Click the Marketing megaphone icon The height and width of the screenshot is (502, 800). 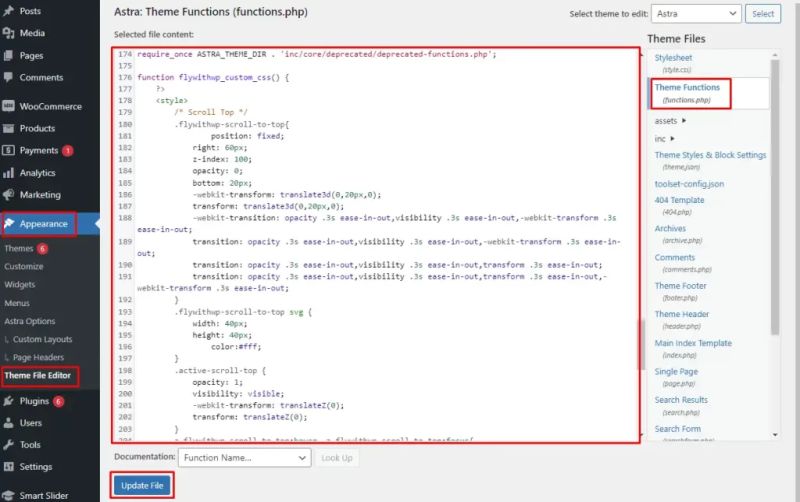pos(8,195)
